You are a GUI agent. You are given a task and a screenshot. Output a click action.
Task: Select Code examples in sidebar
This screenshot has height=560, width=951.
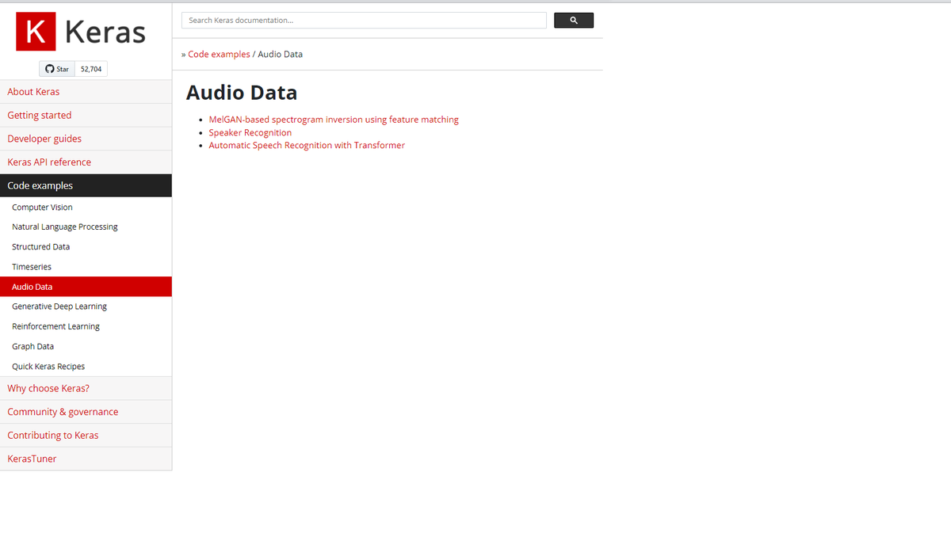coord(86,185)
